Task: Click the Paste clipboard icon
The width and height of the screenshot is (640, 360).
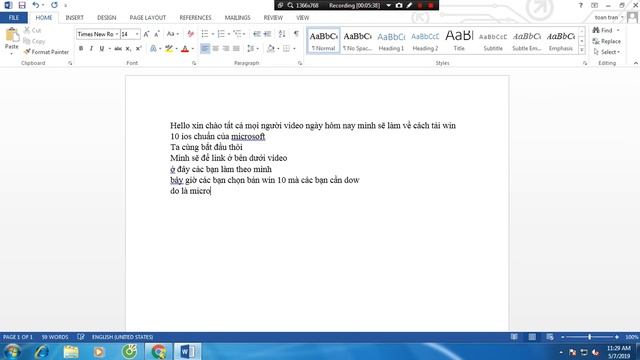Action: pyautogui.click(x=11, y=36)
